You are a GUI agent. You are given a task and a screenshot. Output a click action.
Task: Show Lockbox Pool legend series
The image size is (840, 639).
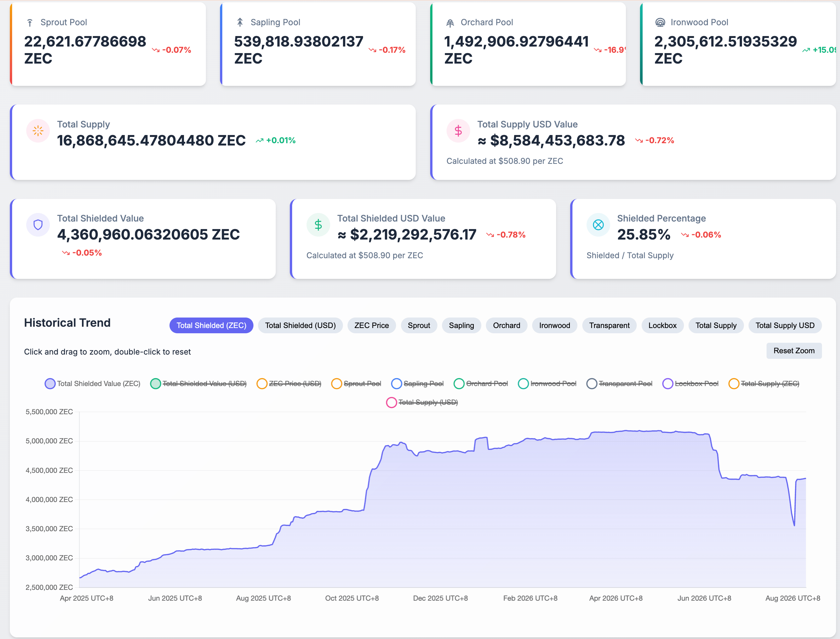[x=690, y=383]
